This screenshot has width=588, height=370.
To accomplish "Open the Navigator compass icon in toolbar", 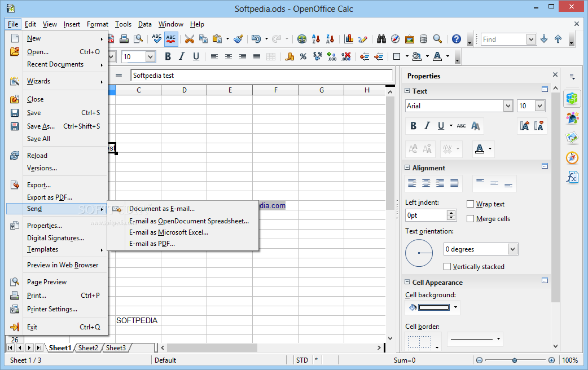I will point(395,38).
